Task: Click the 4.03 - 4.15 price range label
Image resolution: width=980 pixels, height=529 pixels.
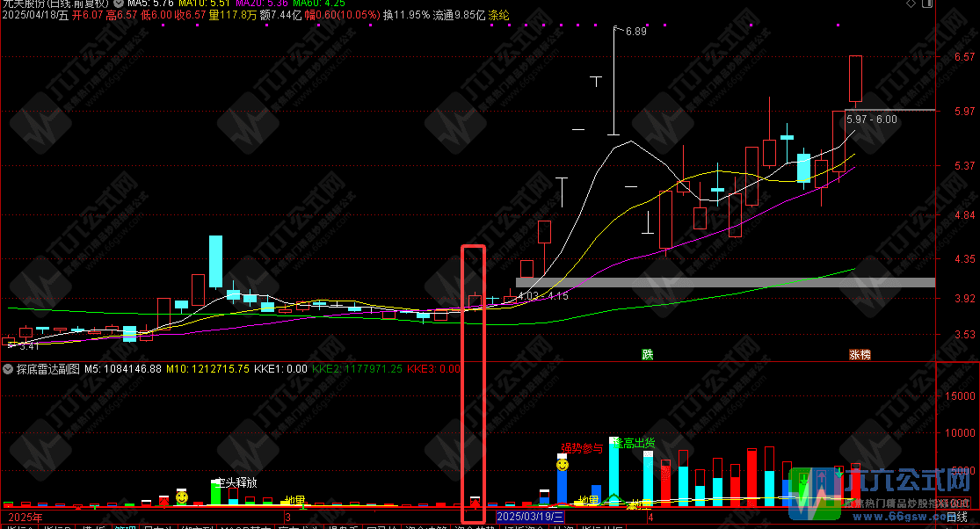Action: [543, 296]
